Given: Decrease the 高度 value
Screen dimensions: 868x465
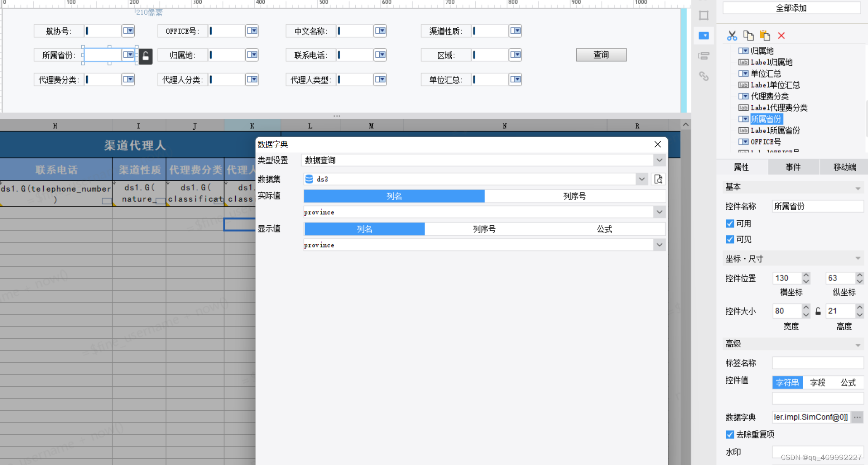Looking at the screenshot, I should [x=860, y=314].
